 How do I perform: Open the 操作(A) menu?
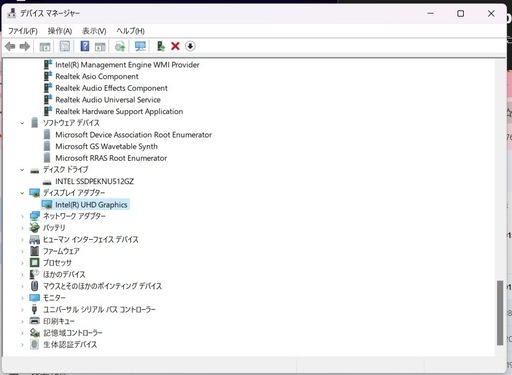click(x=60, y=31)
